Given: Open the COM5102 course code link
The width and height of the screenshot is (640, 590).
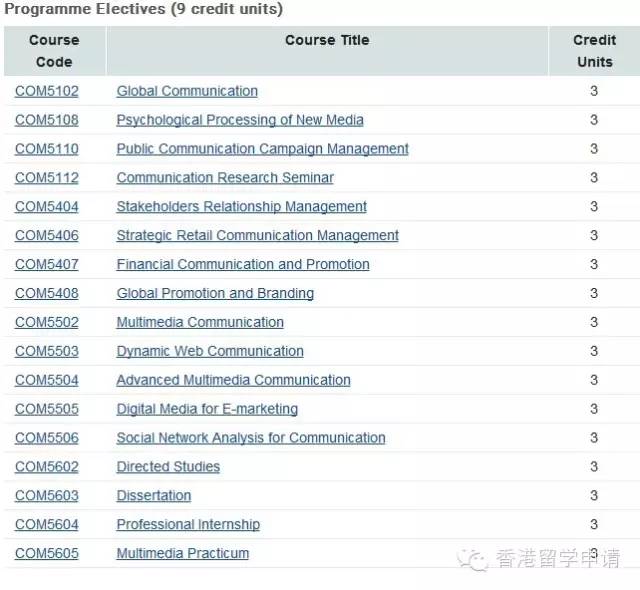Looking at the screenshot, I should click(x=47, y=91).
